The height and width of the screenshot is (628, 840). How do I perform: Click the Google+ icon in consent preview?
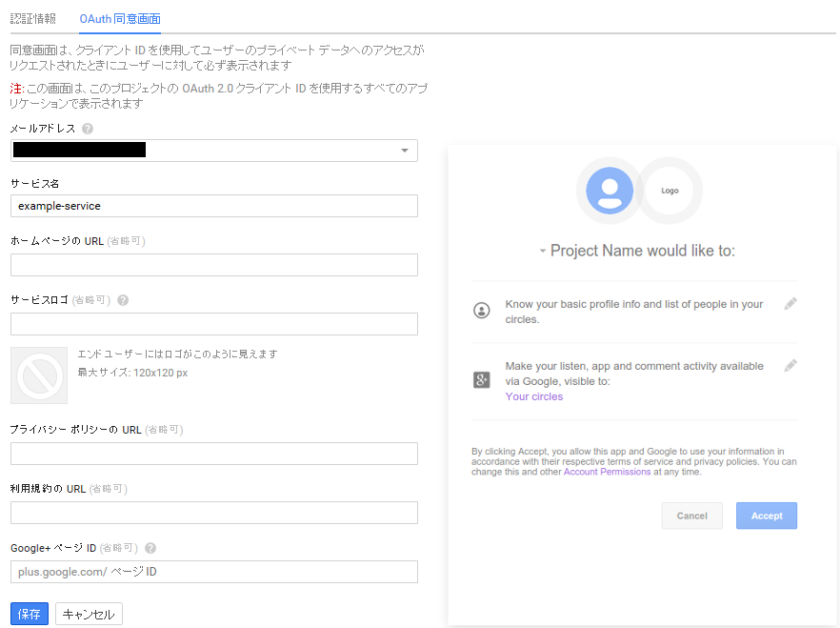coord(482,380)
